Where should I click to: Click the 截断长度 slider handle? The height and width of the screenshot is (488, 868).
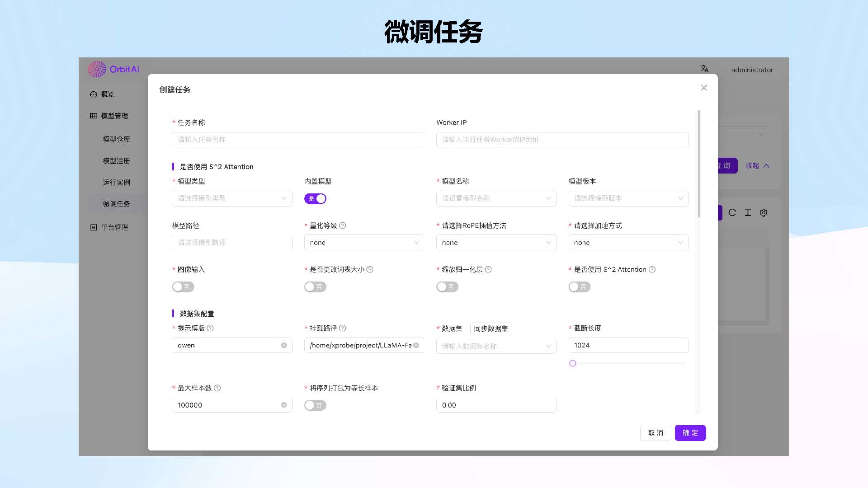[x=573, y=364]
